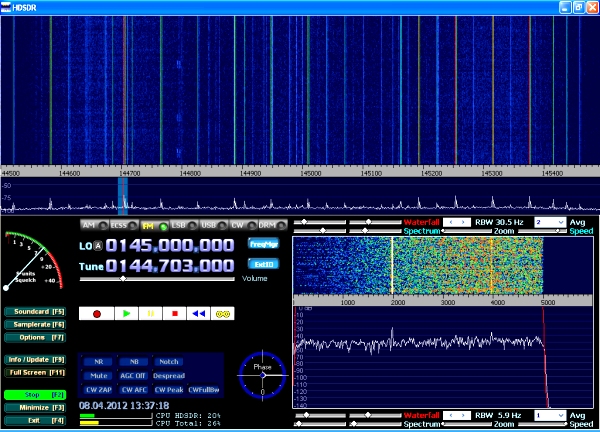Toggle loop playback with the yellow loop icon

tap(222, 313)
